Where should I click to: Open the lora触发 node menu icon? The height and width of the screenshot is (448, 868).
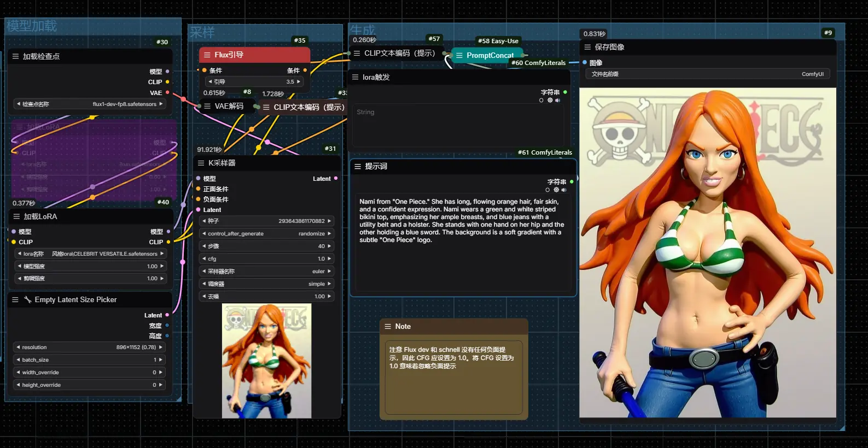(355, 77)
